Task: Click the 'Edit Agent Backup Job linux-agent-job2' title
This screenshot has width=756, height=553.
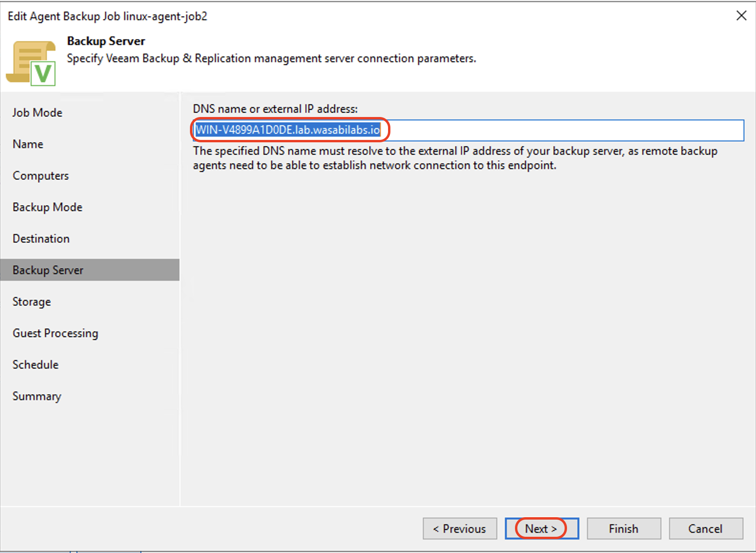Action: [x=107, y=16]
